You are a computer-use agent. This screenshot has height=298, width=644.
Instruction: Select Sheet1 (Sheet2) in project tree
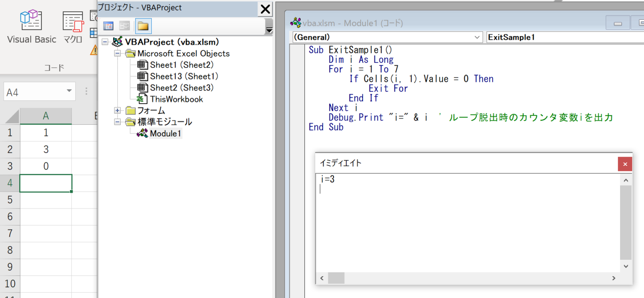click(182, 65)
